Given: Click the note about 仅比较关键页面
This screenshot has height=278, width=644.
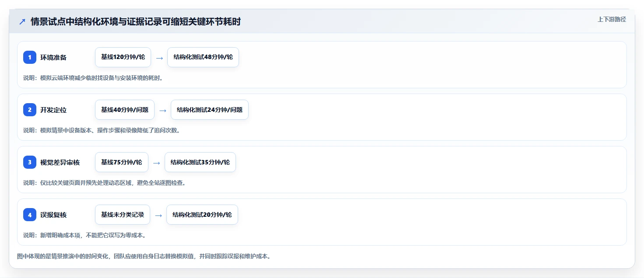Looking at the screenshot, I should [105, 183].
